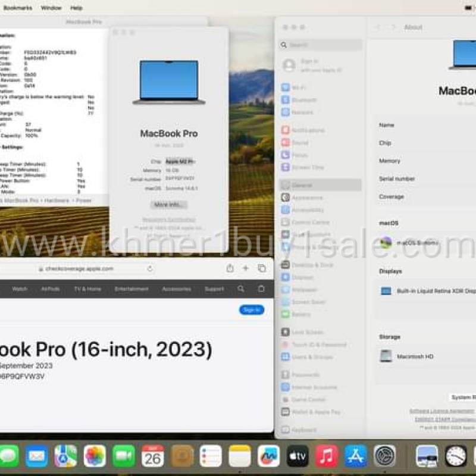Launch Maps from the Dock

point(65,456)
